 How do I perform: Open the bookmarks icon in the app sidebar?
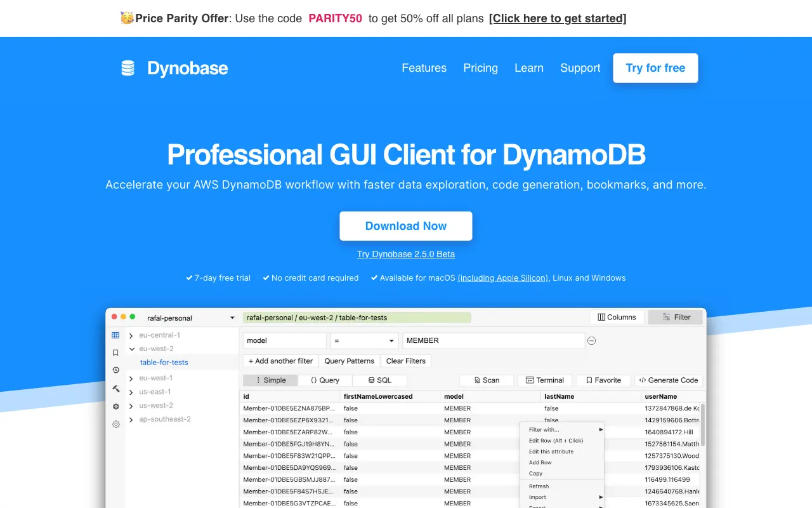click(115, 352)
